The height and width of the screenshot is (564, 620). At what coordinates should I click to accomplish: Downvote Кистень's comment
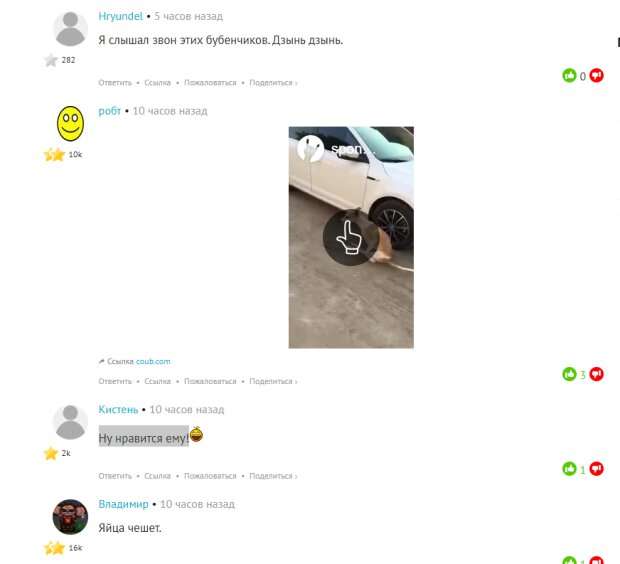[x=596, y=469]
